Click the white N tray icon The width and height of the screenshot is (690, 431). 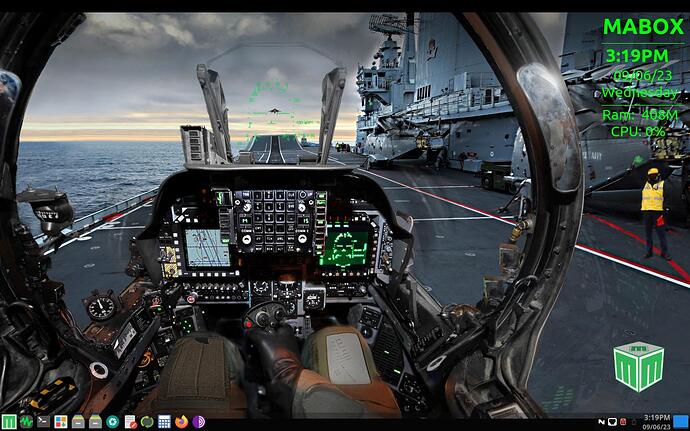(602, 422)
